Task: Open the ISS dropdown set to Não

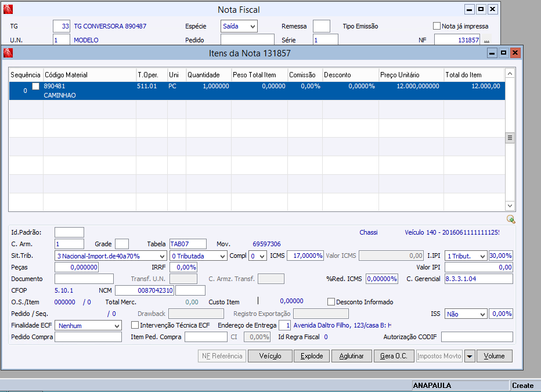Action: [x=482, y=314]
